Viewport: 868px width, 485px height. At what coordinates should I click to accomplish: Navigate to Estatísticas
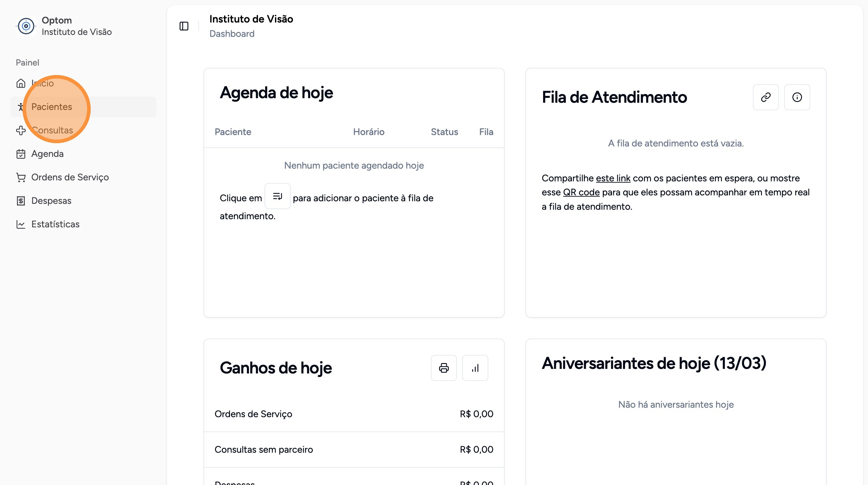coord(55,224)
